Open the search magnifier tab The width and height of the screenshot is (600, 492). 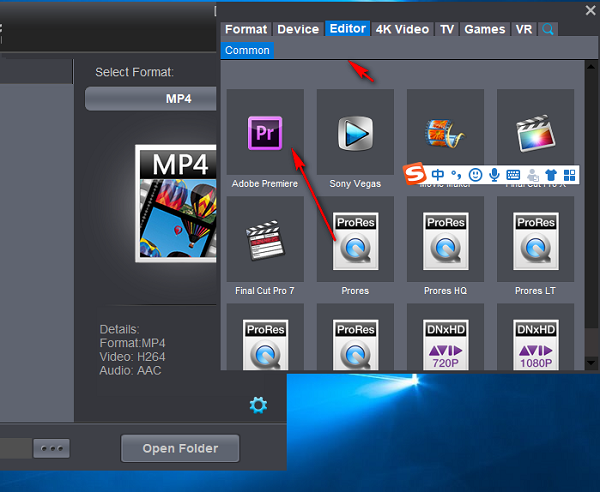548,29
